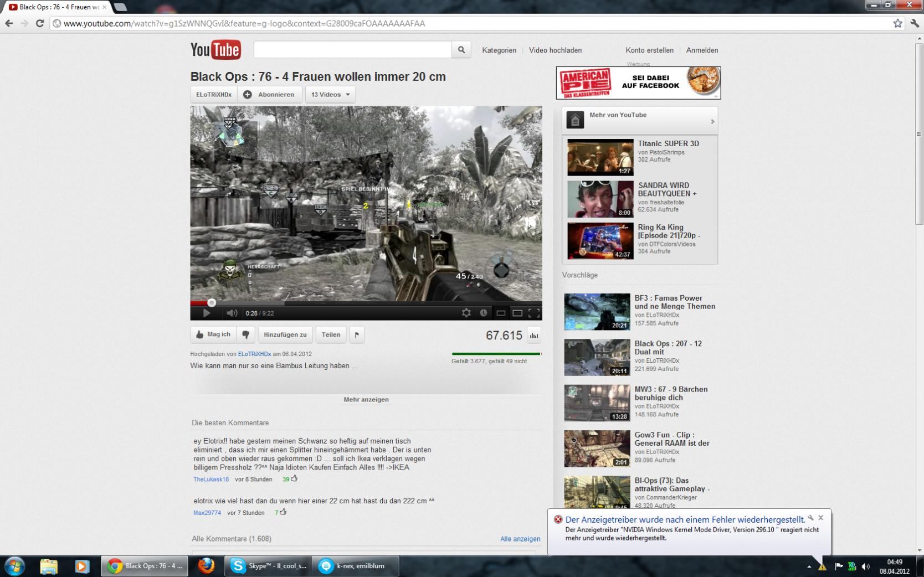Open SANDRA WIRD BEAUTYQUEEN video thumbnail
Image resolution: width=924 pixels, height=577 pixels.
(600, 199)
